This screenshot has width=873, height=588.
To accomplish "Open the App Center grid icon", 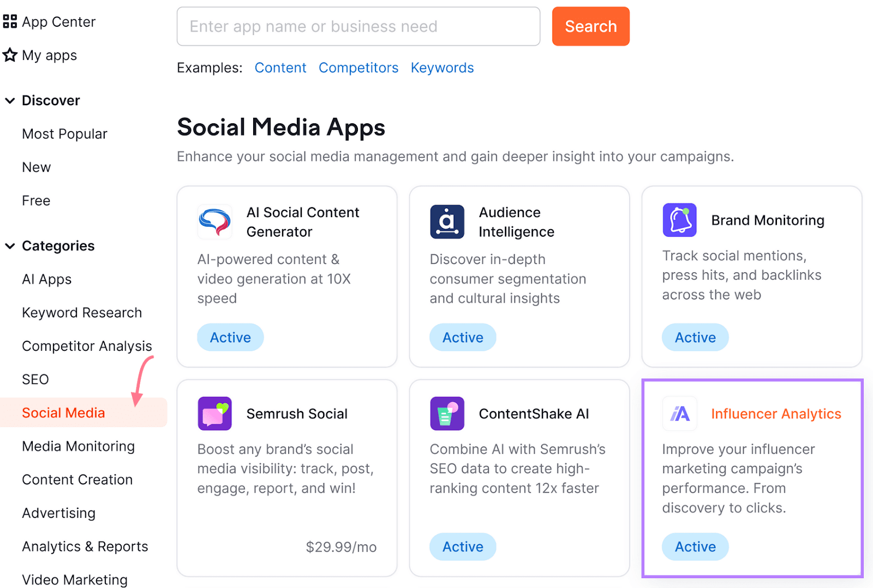I will pos(9,21).
